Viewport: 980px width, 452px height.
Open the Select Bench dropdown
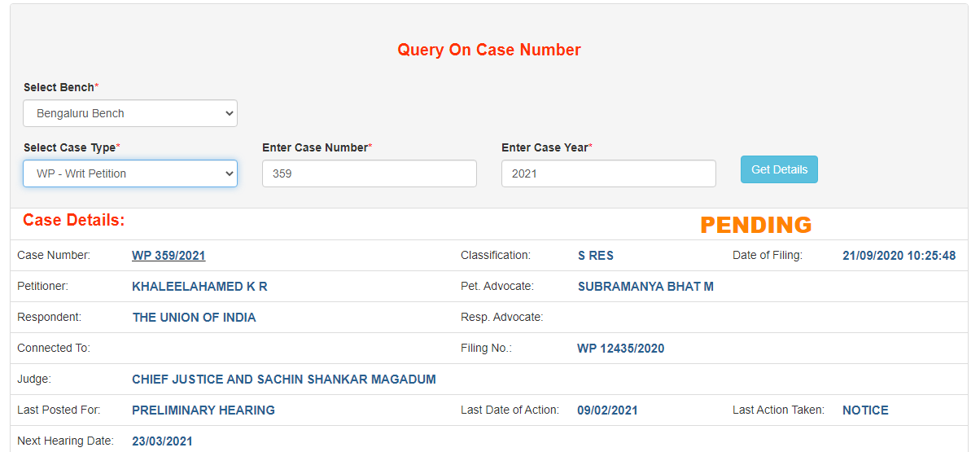pos(130,113)
